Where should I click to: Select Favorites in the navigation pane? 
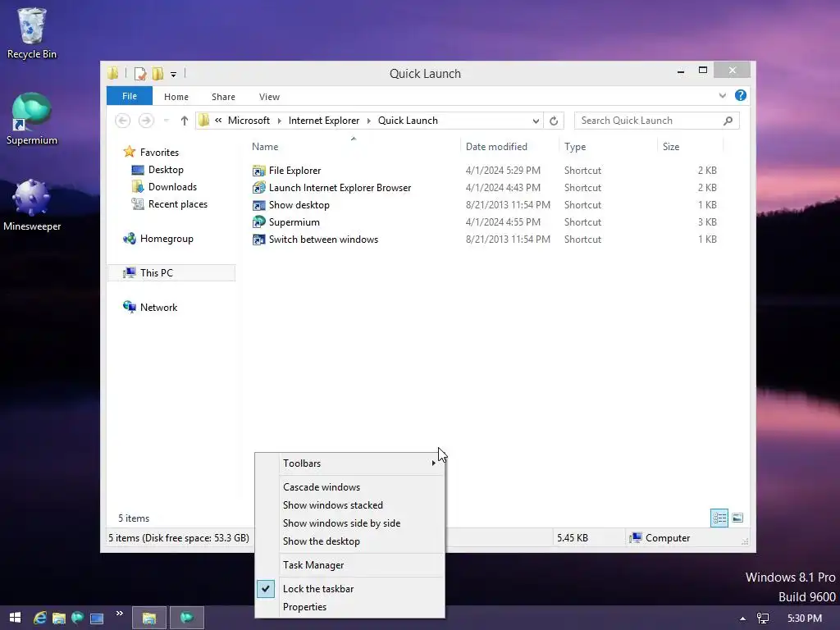point(151,152)
